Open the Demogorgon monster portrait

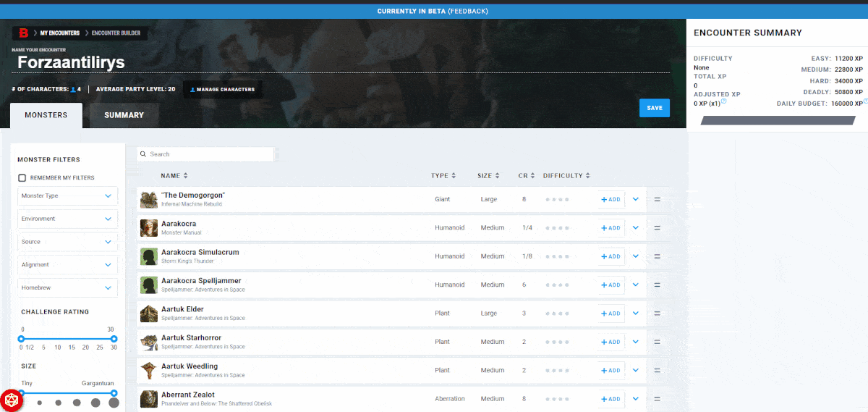click(x=149, y=200)
